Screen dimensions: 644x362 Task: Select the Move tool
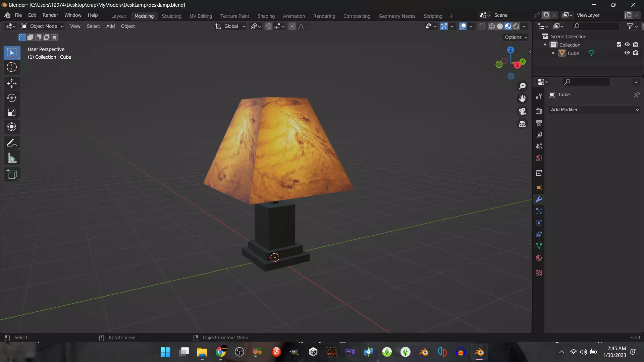click(x=12, y=83)
